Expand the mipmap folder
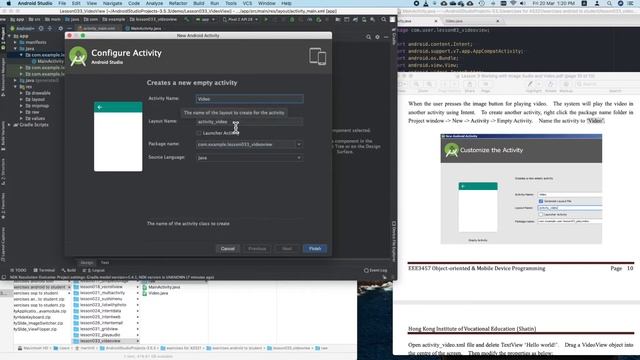This screenshot has width=640, height=360. point(21,106)
